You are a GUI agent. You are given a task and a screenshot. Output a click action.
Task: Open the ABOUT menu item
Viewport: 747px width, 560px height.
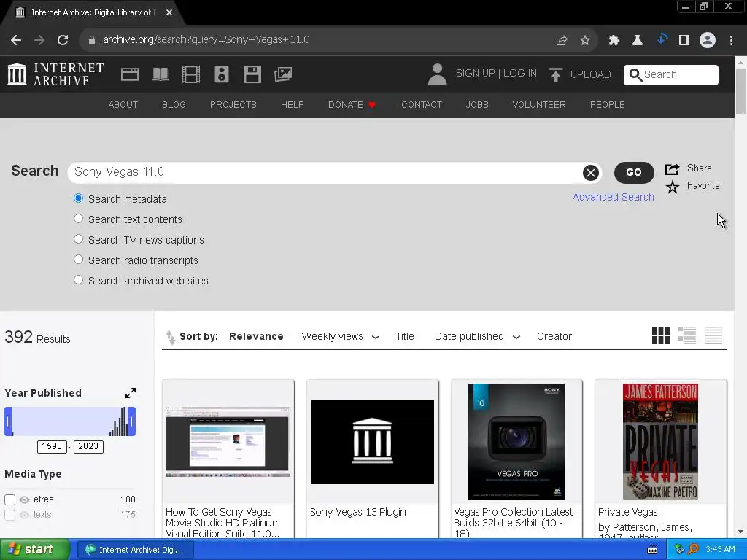coord(123,105)
